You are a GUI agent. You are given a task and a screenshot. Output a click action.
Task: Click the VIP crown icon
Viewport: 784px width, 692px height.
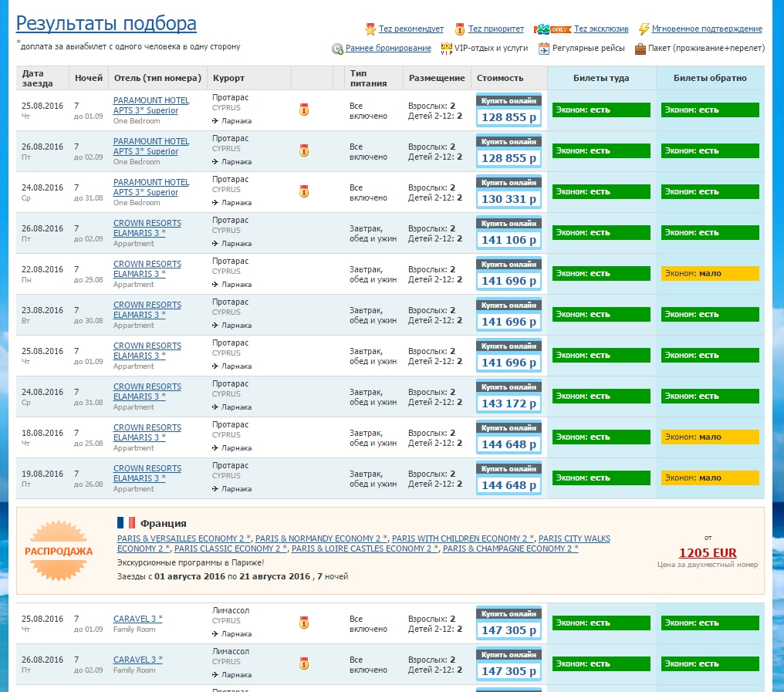[x=446, y=48]
